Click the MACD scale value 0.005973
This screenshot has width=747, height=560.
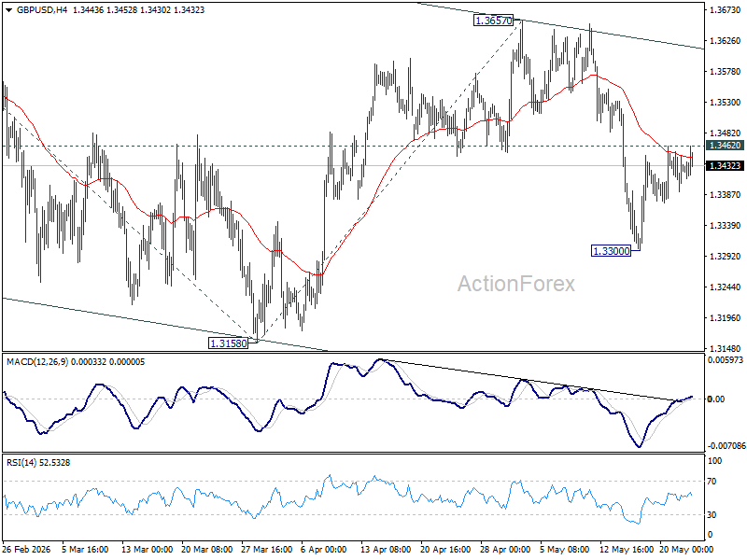pyautogui.click(x=726, y=360)
